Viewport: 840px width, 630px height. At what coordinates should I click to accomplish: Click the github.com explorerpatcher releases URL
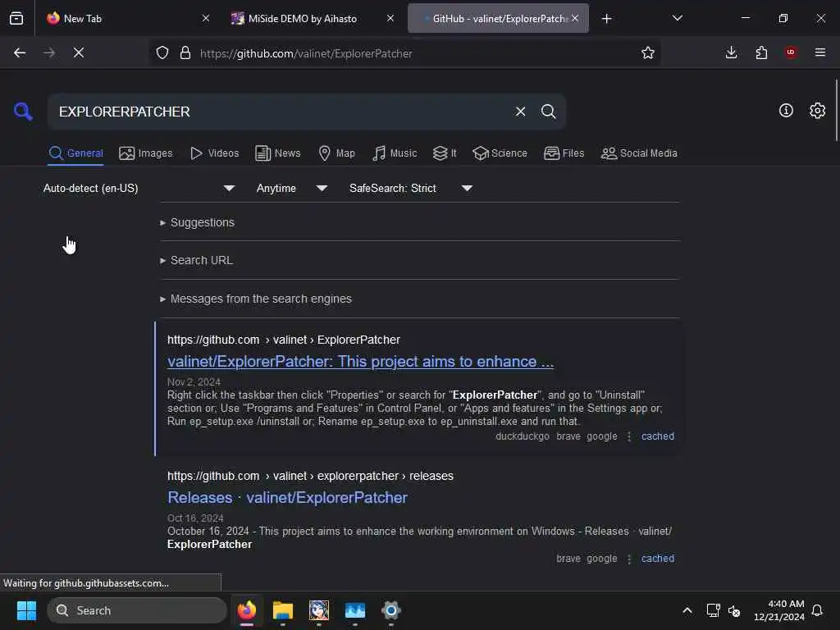pos(310,476)
